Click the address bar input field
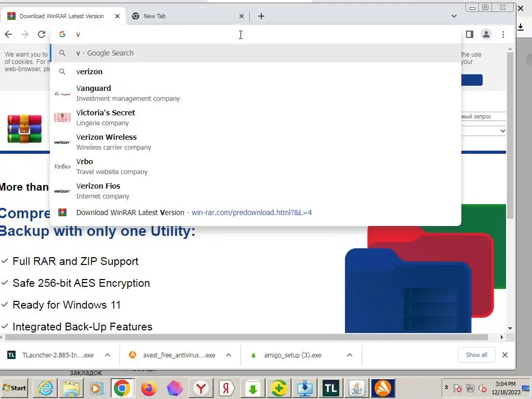 point(255,34)
